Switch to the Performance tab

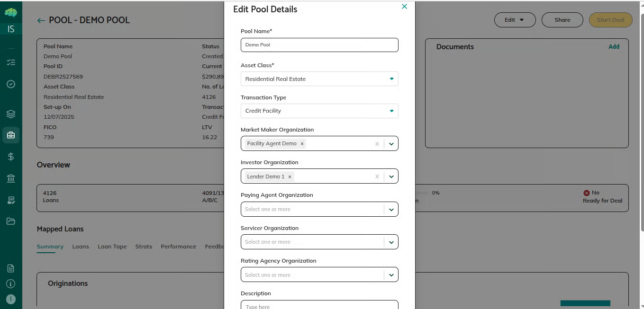click(178, 247)
